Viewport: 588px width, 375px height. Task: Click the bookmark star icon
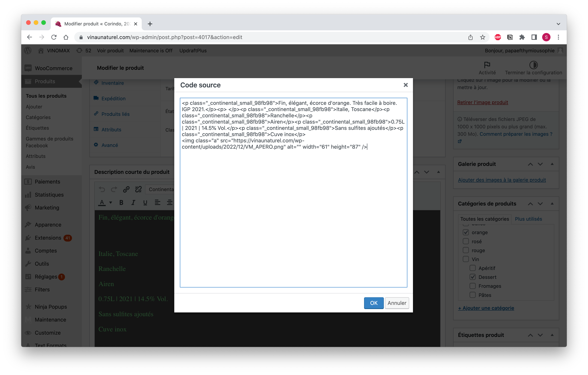tap(482, 37)
